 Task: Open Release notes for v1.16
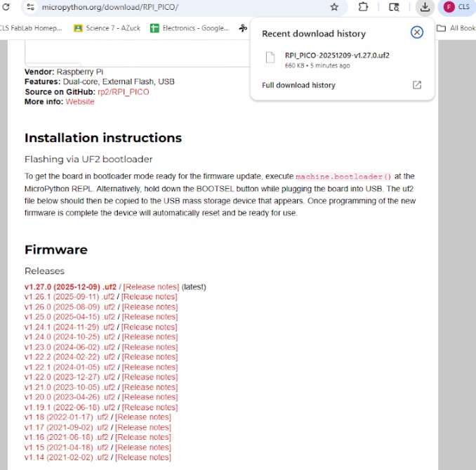[143, 437]
